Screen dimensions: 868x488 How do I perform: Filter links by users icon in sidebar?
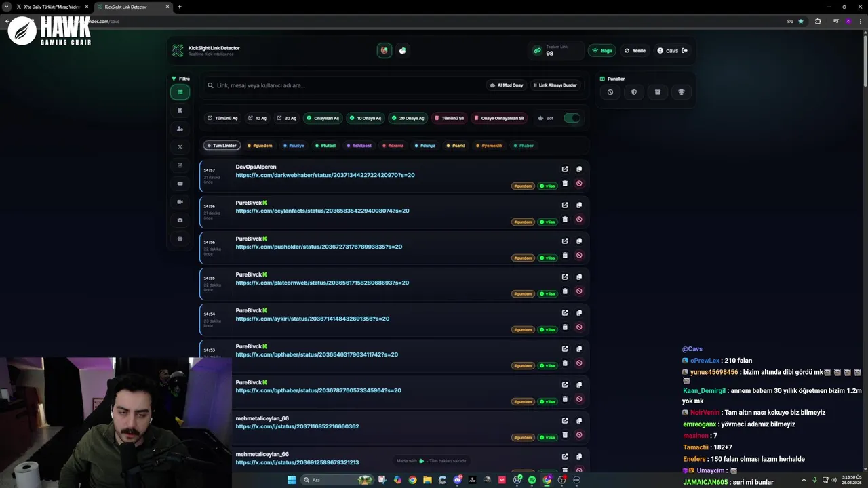click(x=180, y=128)
